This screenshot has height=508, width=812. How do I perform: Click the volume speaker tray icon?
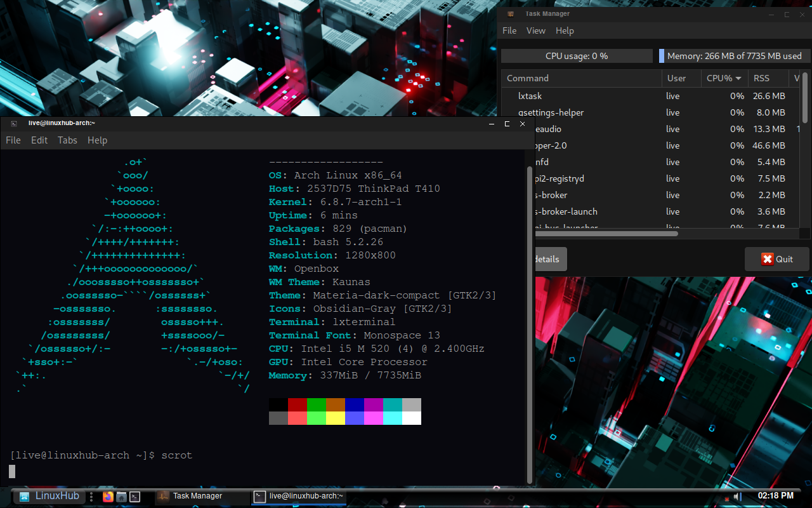(737, 496)
